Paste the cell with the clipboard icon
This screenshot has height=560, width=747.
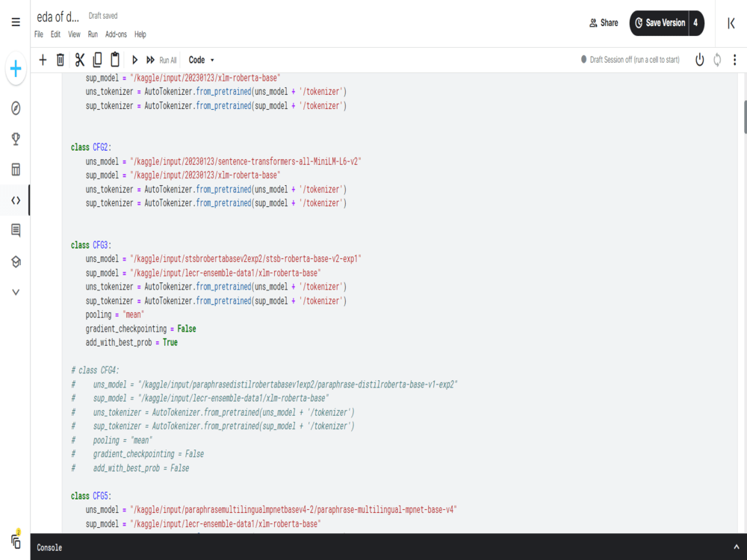pos(115,60)
